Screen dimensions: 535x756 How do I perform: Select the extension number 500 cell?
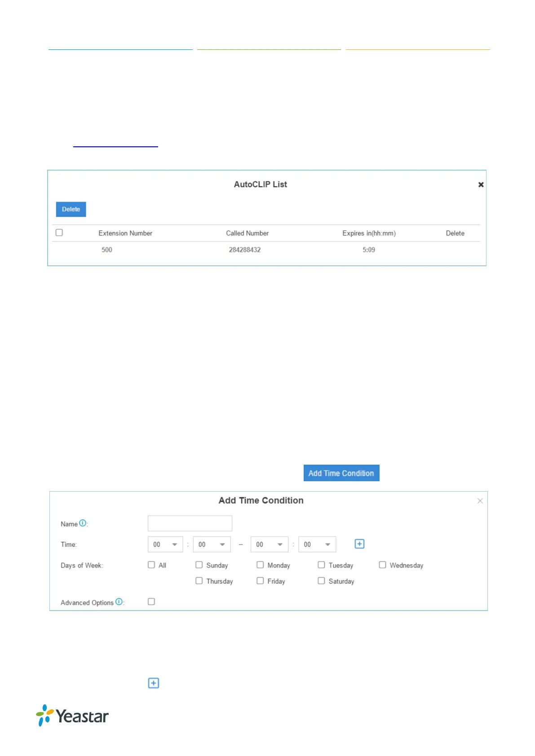coord(107,250)
